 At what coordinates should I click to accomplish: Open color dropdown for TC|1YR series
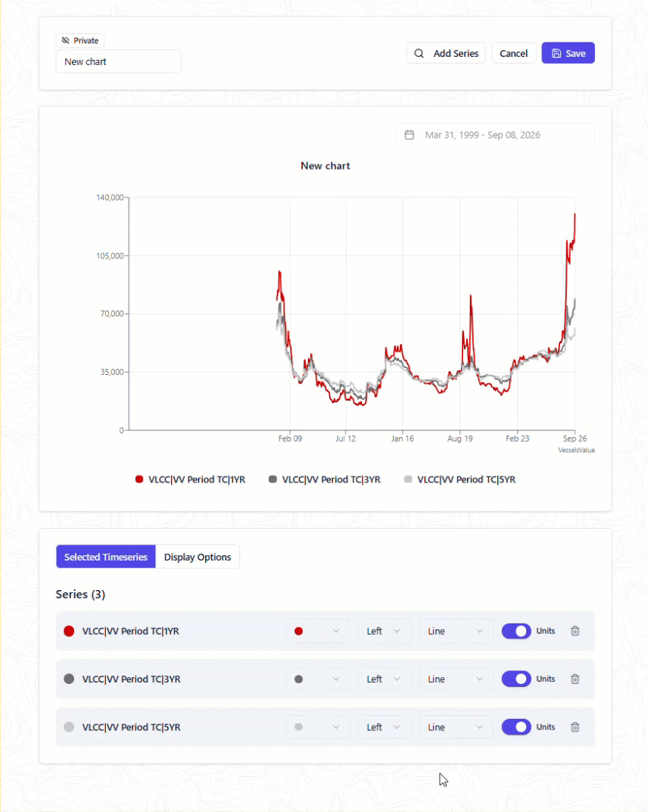coord(317,631)
